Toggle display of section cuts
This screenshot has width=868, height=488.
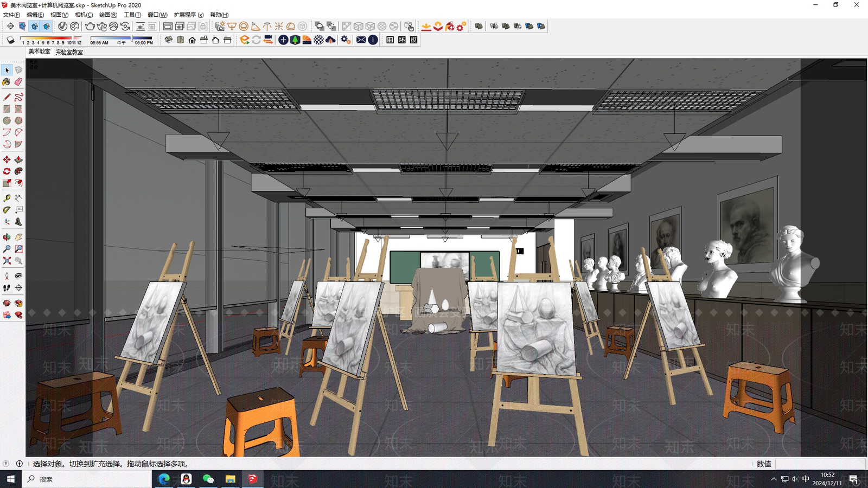(x=34, y=26)
